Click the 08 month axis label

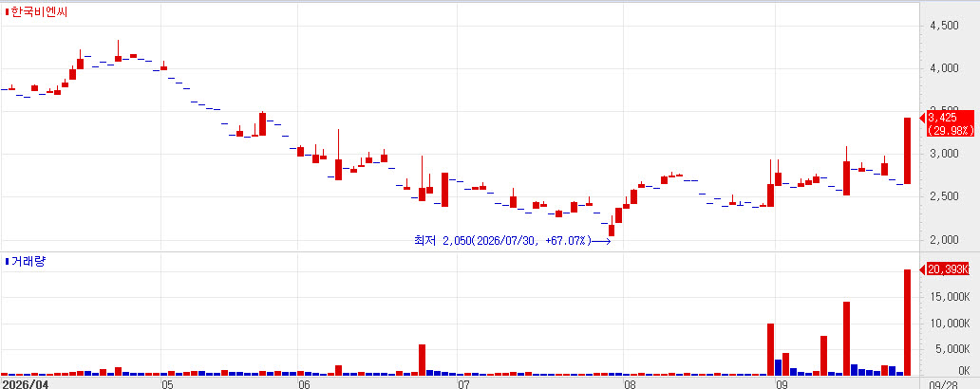pos(630,383)
